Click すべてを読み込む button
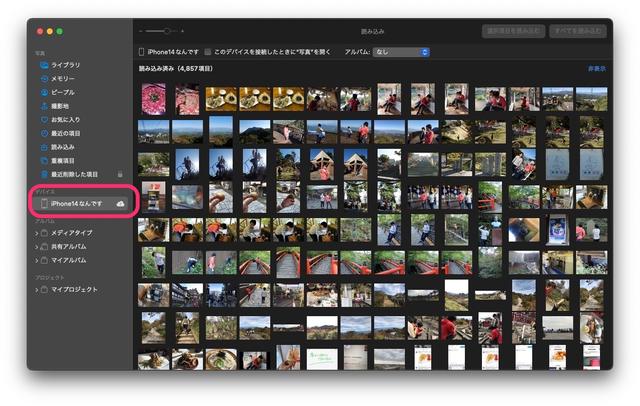 click(578, 31)
